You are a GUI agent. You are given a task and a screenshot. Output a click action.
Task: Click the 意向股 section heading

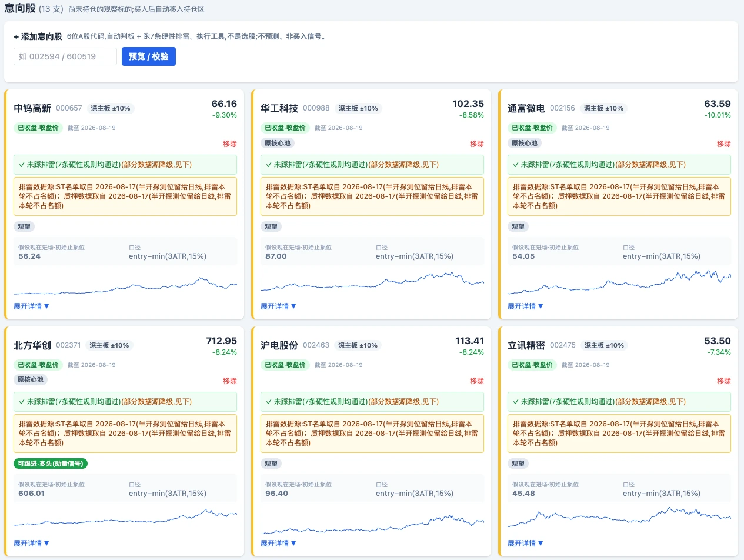click(x=19, y=9)
